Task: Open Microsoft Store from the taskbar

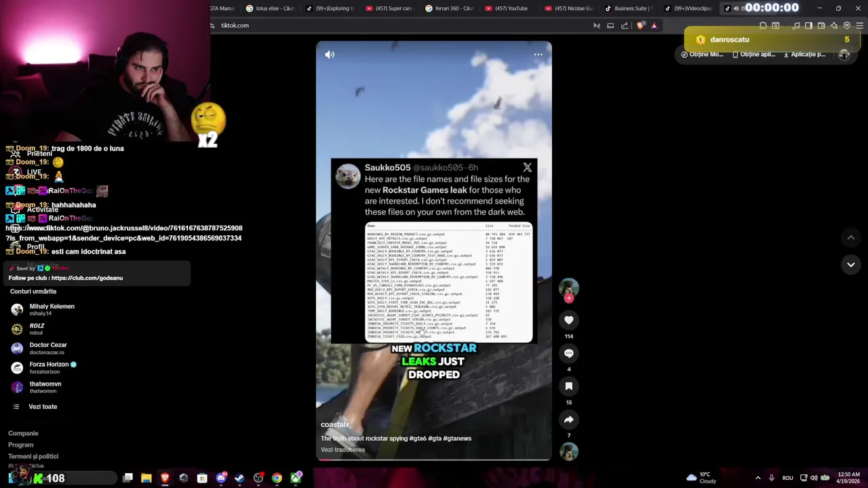Action: point(202,478)
